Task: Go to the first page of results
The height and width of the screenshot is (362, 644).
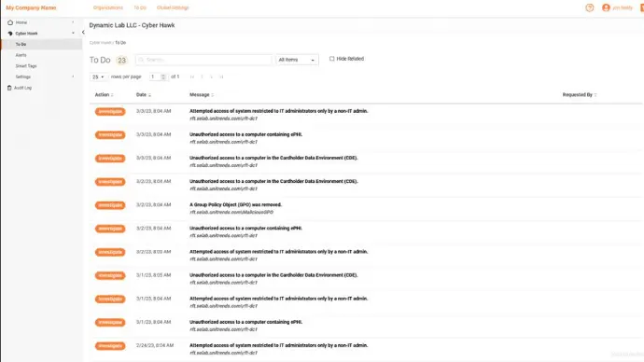Action: 192,77
